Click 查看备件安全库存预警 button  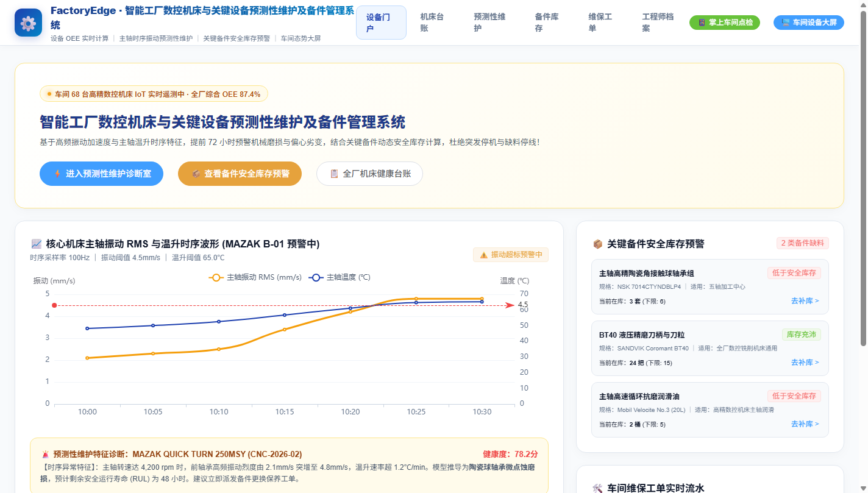pyautogui.click(x=240, y=174)
